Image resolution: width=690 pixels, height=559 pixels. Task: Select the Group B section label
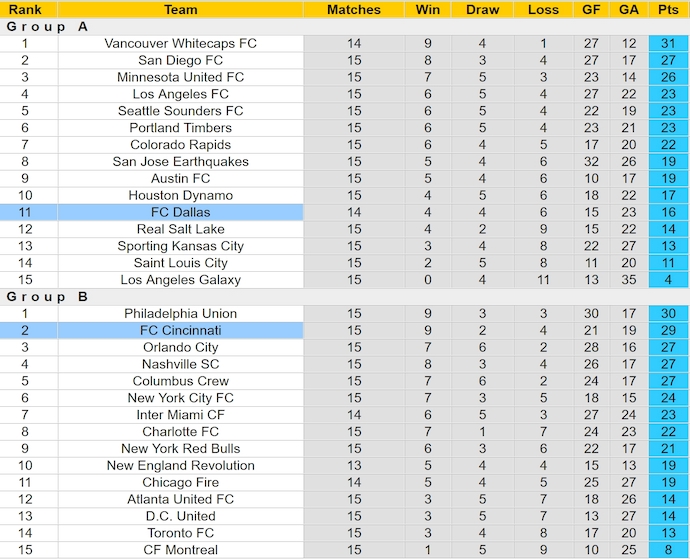[47, 297]
